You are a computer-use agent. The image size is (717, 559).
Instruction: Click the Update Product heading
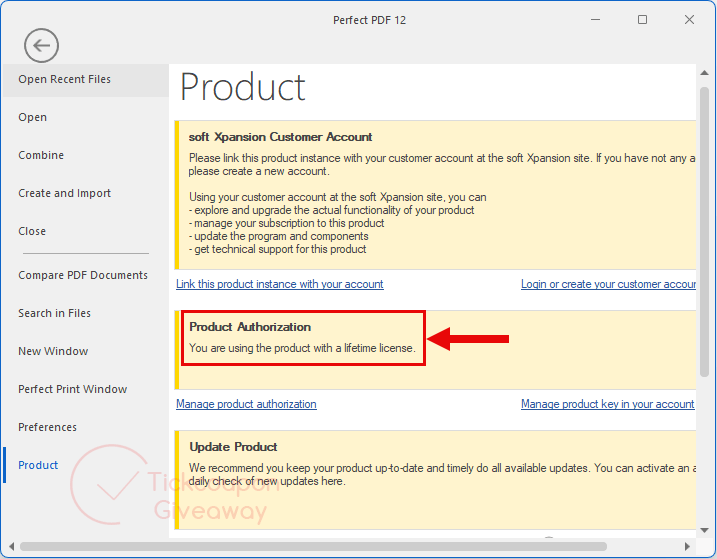[x=233, y=446]
